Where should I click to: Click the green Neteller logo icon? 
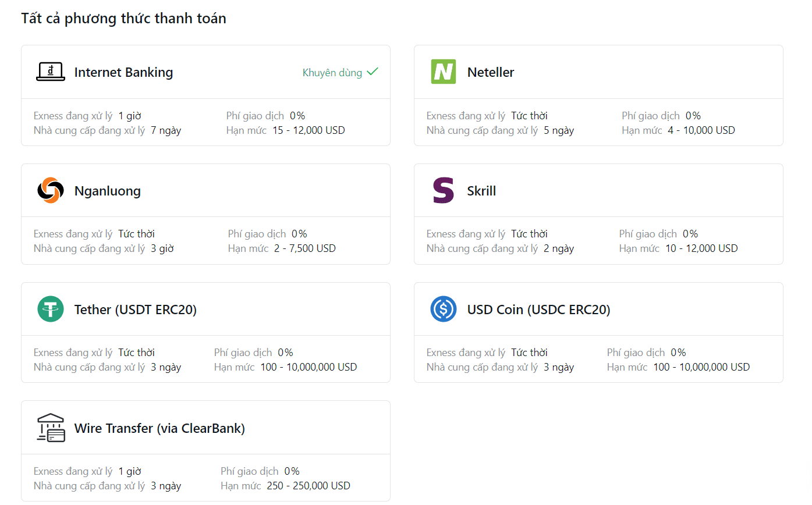pyautogui.click(x=444, y=72)
